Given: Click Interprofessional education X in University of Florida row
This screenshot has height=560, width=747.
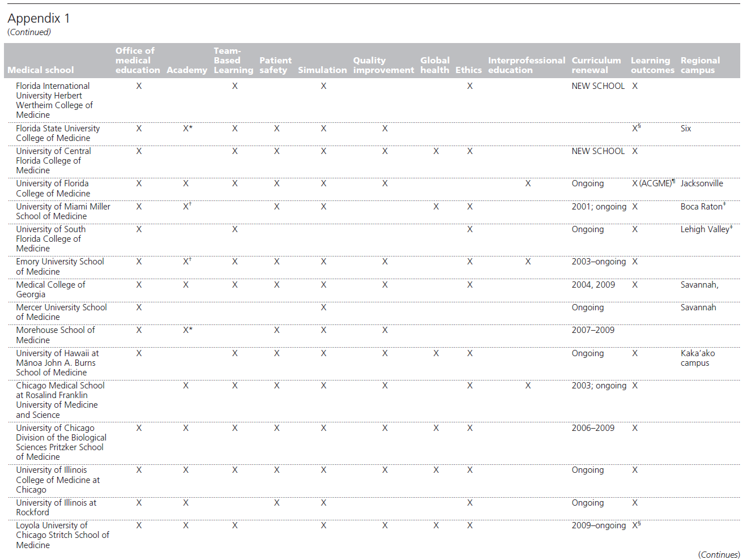Looking at the screenshot, I should pyautogui.click(x=528, y=183).
